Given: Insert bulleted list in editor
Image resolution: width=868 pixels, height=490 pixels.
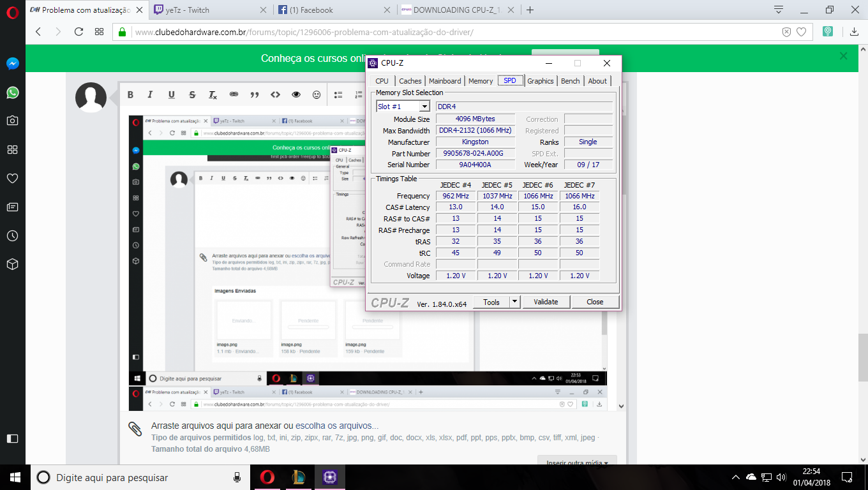Looking at the screenshot, I should 338,94.
